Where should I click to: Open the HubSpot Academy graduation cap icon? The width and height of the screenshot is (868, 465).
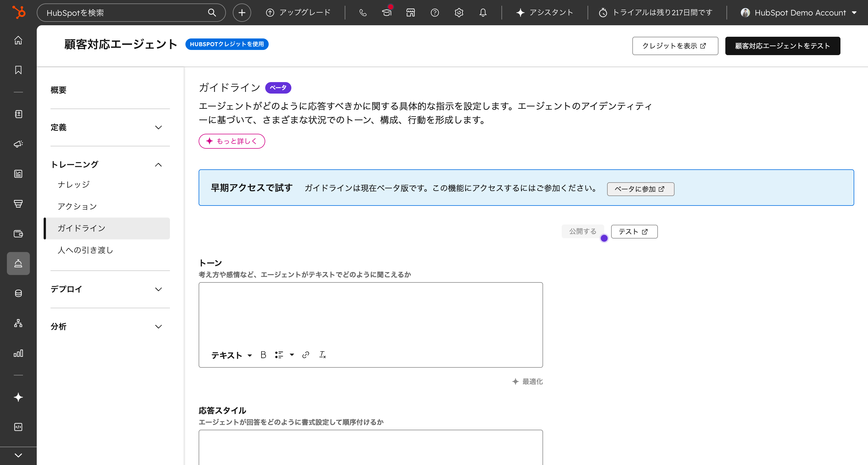386,12
